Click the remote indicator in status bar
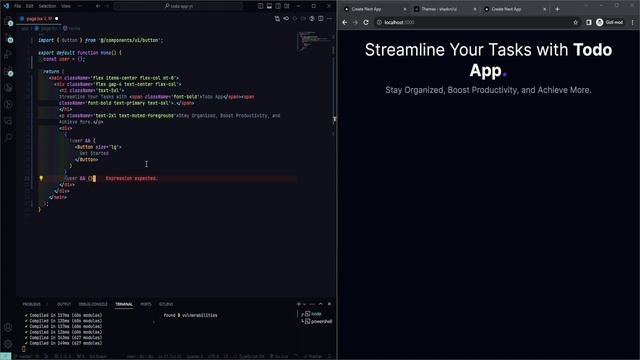This screenshot has width=640, height=360. point(6,357)
